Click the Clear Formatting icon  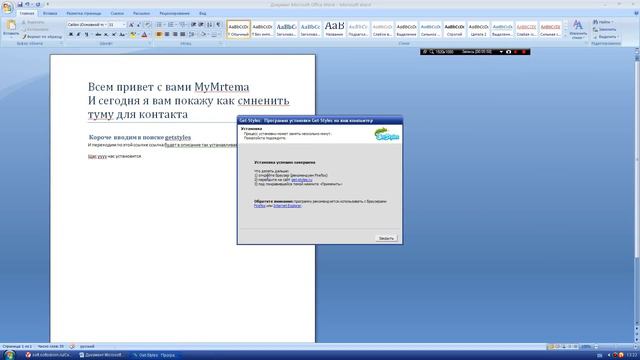[x=148, y=25]
